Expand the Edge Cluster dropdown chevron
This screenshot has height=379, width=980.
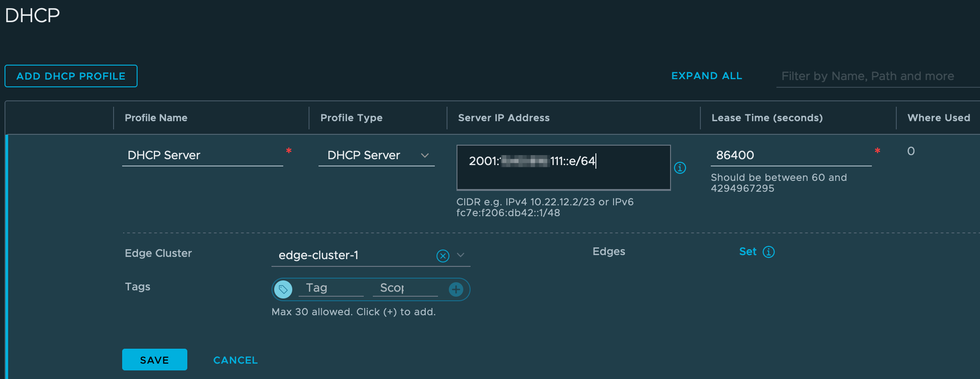pyautogui.click(x=461, y=255)
